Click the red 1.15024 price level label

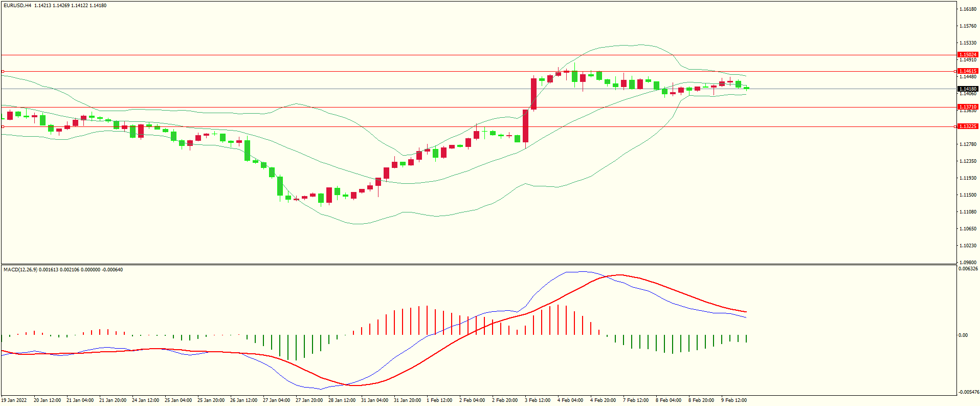point(967,54)
